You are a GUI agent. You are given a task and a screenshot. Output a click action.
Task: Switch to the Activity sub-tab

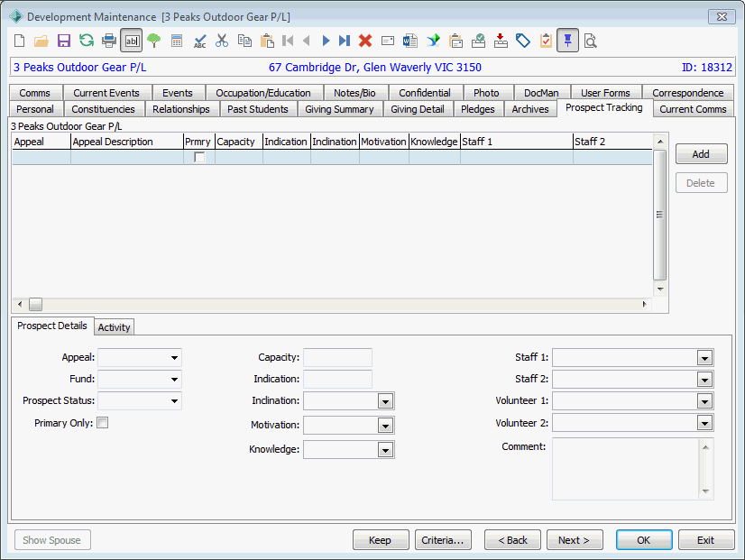(114, 327)
